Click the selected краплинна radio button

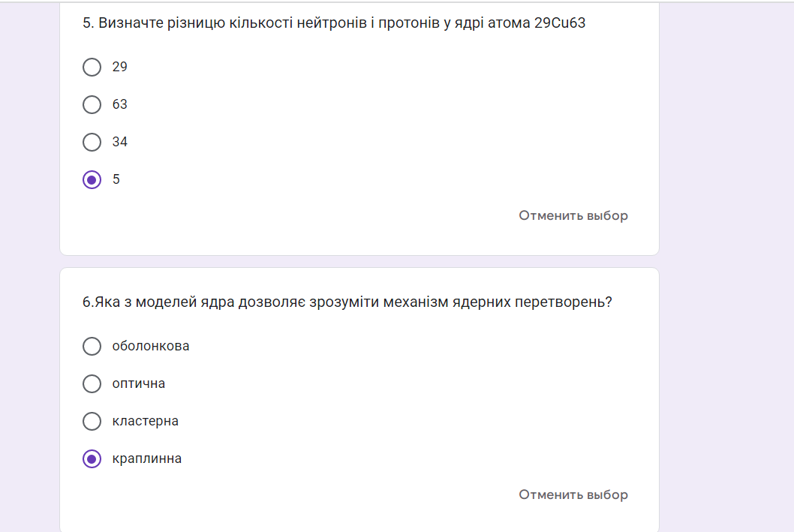92,458
